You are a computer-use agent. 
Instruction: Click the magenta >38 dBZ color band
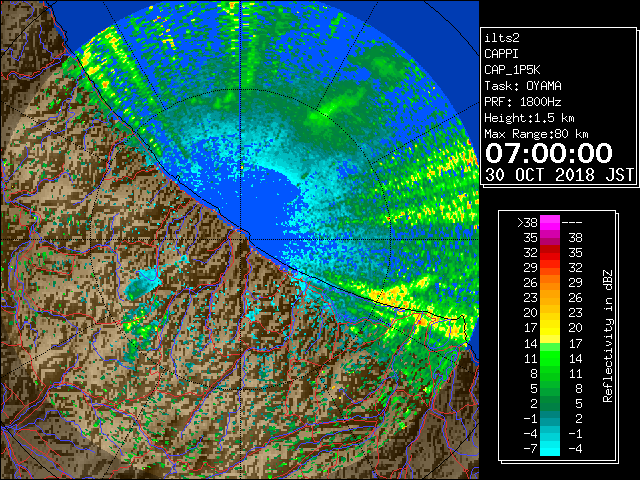[x=550, y=222]
